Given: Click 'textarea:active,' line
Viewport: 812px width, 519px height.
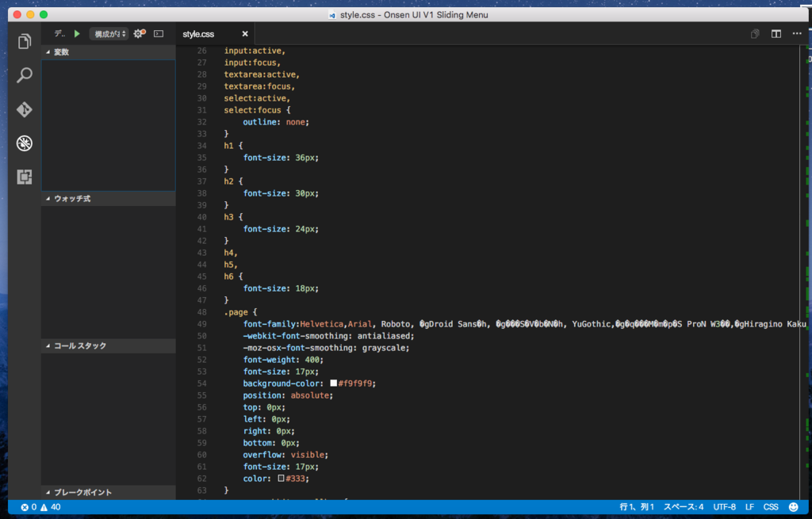Looking at the screenshot, I should 262,74.
